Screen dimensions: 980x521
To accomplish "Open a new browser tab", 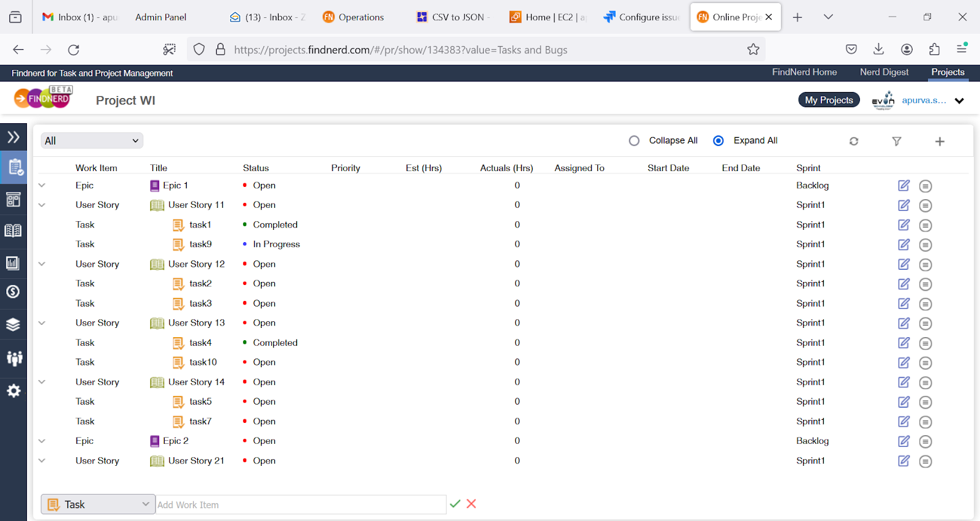I will point(797,17).
